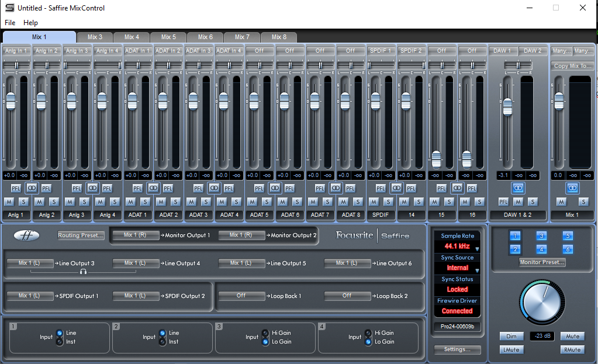The width and height of the screenshot is (598, 364).
Task: Mute the Anlg 1 channel
Action: click(9, 202)
